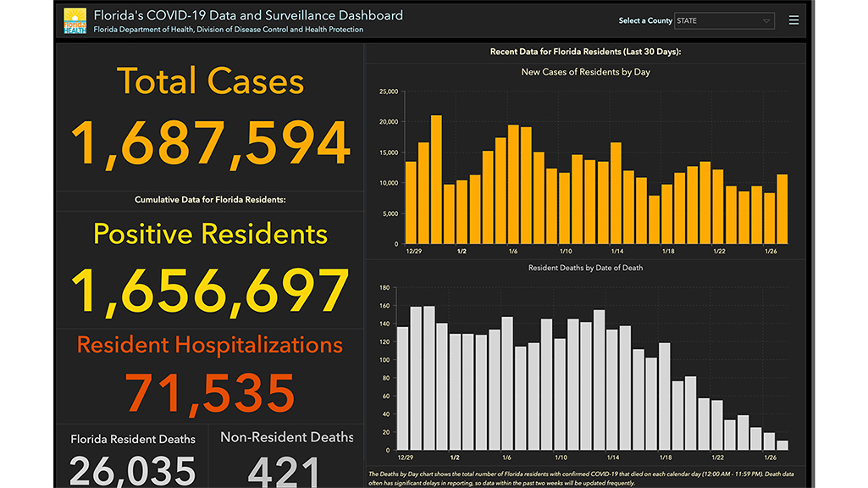Click the dropdown arrow beside STATE
Viewport: 868px width, 488px height.
pyautogui.click(x=766, y=20)
